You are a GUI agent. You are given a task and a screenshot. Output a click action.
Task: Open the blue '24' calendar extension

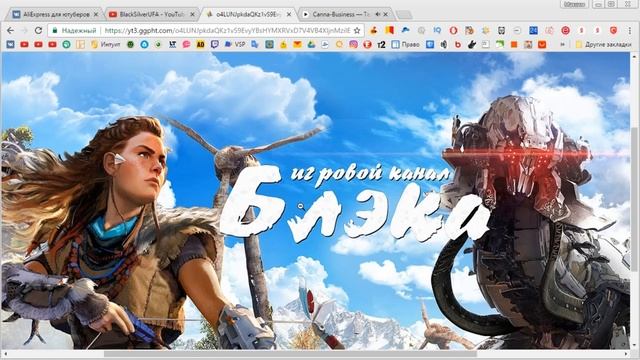533,31
